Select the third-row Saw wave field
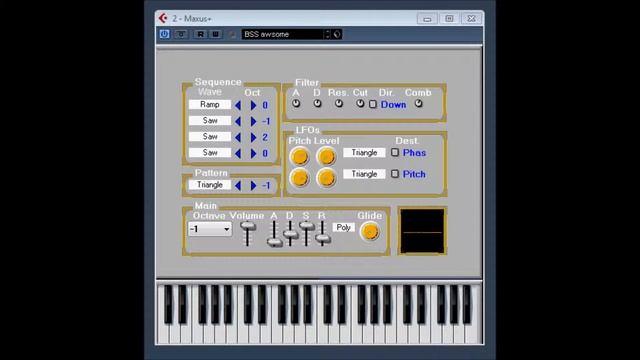Viewport: 640px width, 360px height. point(210,136)
